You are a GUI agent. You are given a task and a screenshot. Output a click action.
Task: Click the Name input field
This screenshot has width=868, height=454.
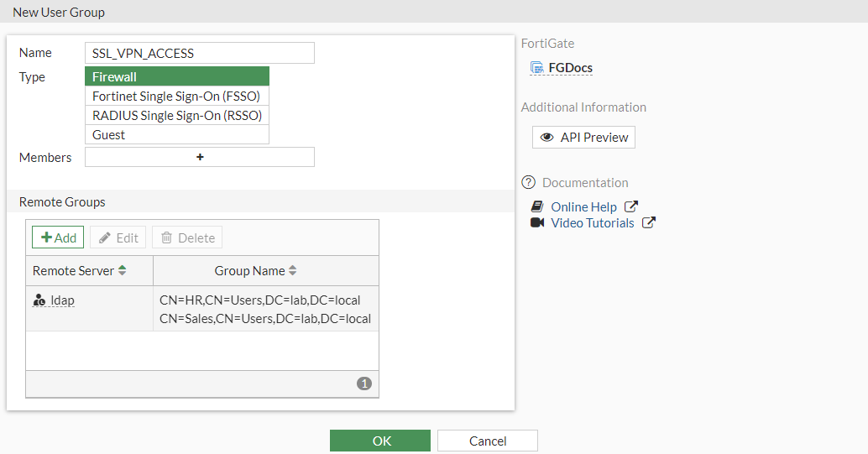[x=200, y=53]
